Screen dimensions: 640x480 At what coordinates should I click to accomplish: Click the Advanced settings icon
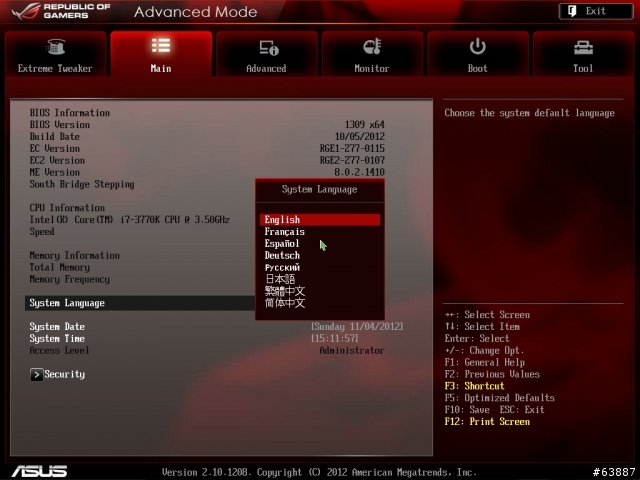(x=269, y=48)
